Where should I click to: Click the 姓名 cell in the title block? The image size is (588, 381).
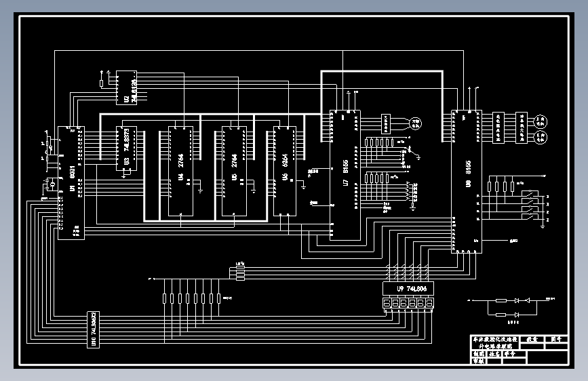(x=494, y=354)
